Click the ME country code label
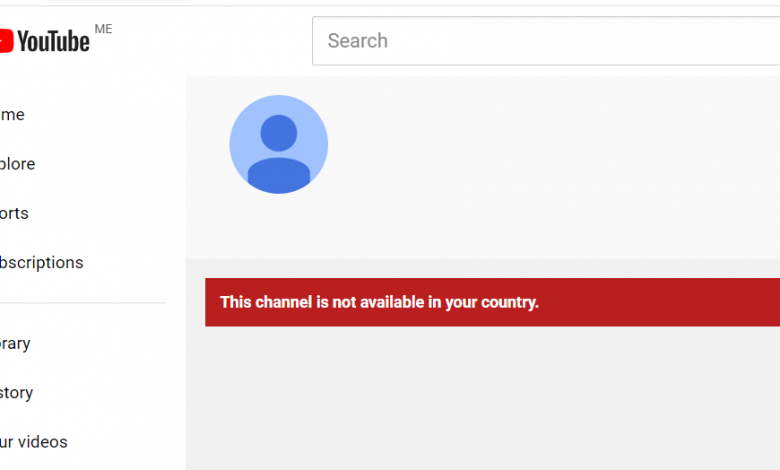The height and width of the screenshot is (470, 780). 103,29
